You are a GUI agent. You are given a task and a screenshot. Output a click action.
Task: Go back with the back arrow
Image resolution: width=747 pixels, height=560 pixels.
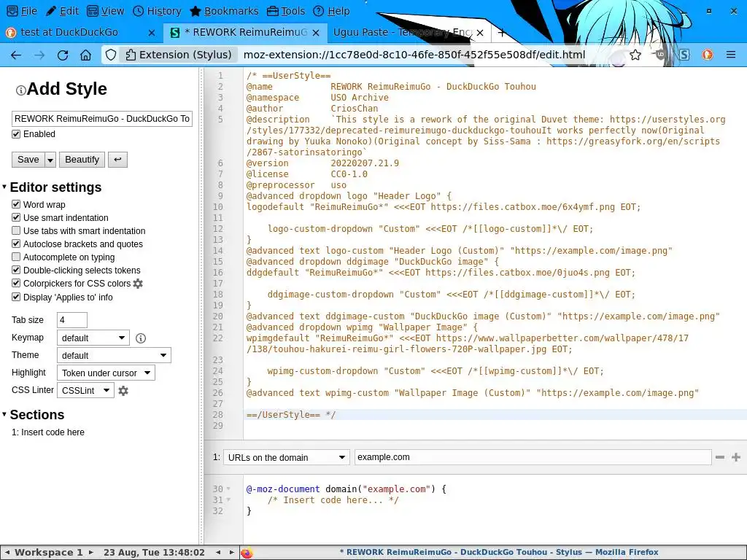point(16,55)
